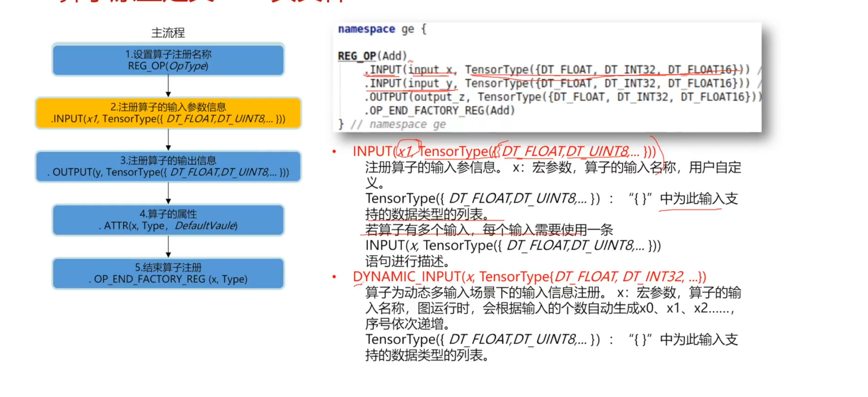Click the ATTR attribute step box

tap(168, 220)
